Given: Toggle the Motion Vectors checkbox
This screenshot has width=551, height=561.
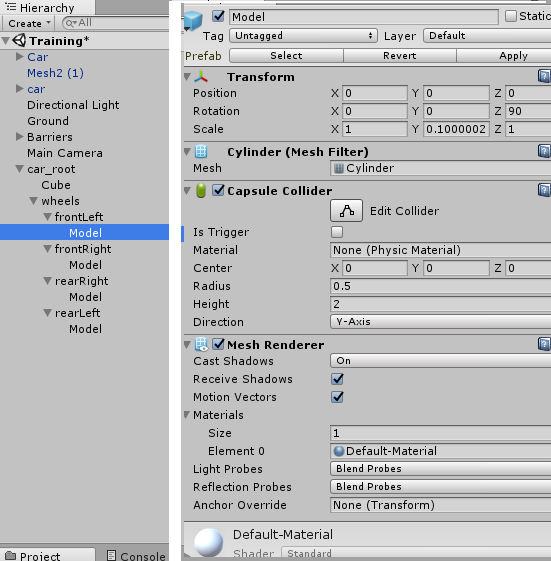Looking at the screenshot, I should 337,397.
